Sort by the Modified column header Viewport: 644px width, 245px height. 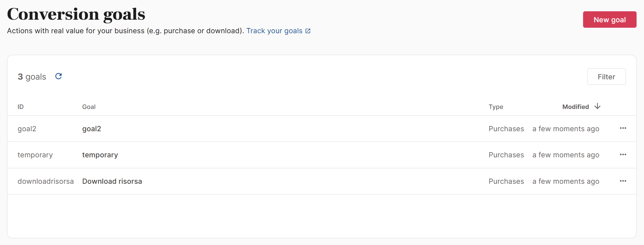[575, 107]
